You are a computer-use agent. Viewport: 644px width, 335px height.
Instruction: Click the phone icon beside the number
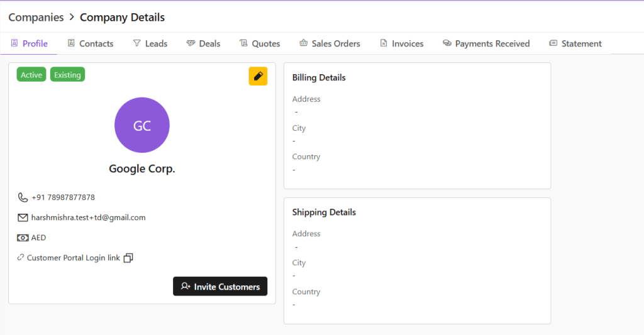(x=23, y=197)
